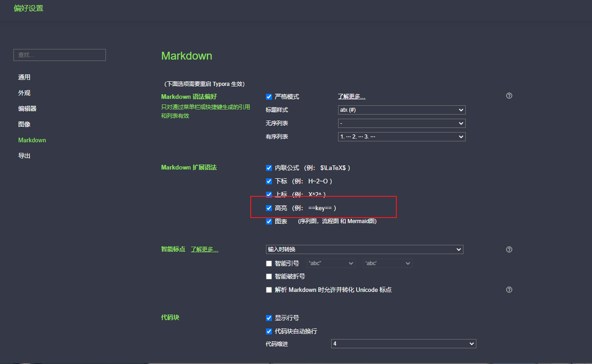
Task: Open the single quote ‘abc’ dropdown
Action: coord(388,263)
